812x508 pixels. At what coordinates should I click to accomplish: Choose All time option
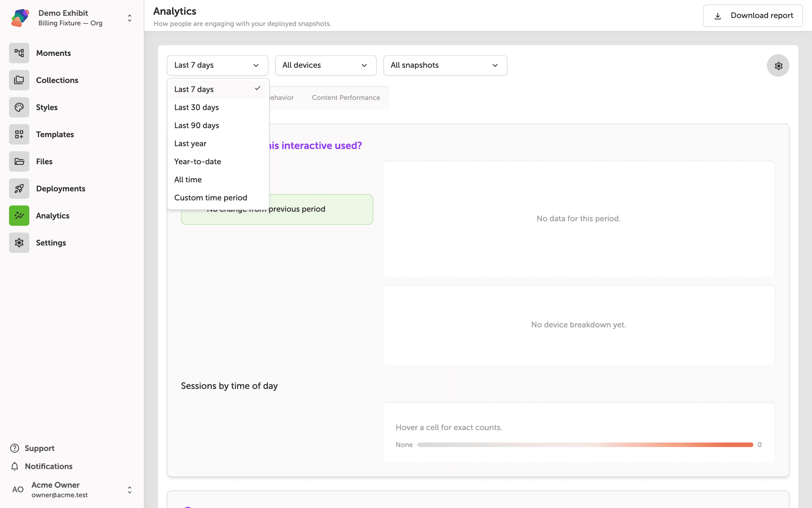(218, 180)
